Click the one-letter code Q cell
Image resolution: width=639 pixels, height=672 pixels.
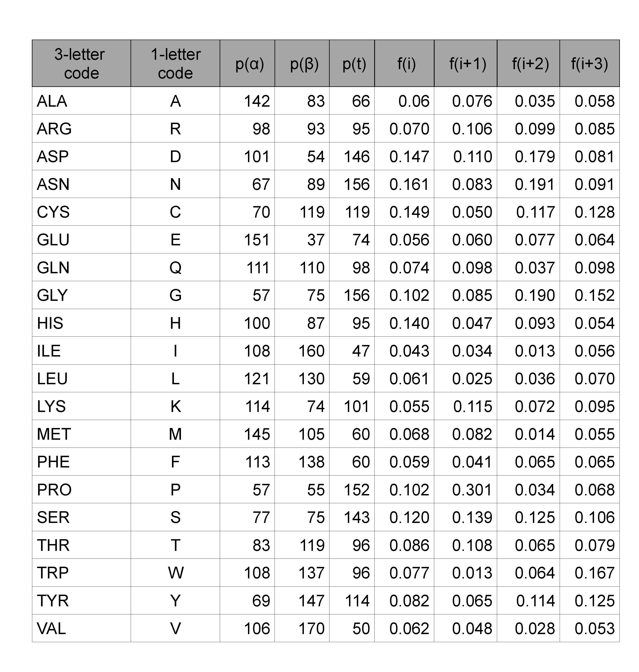tap(175, 268)
